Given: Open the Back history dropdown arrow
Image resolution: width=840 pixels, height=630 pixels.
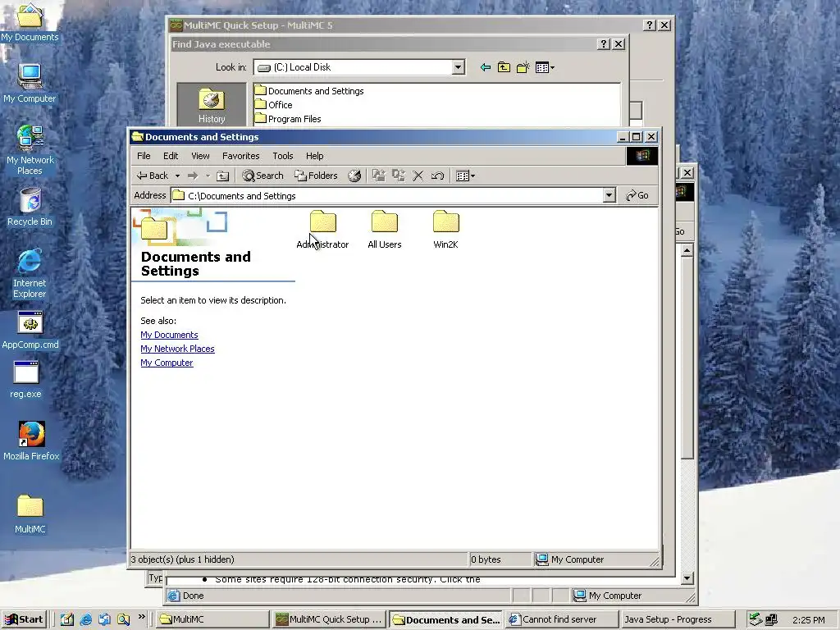Looking at the screenshot, I should tap(177, 176).
